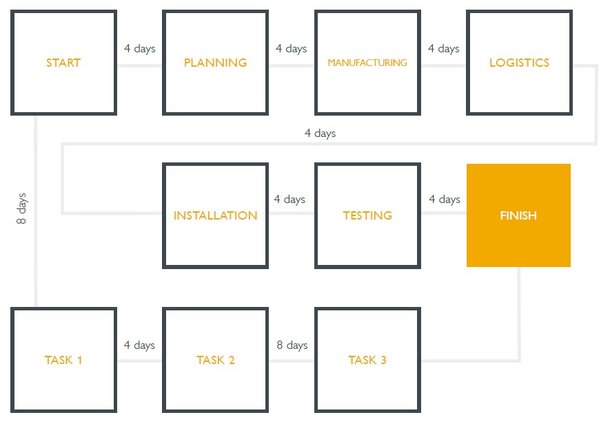This screenshot has width=610, height=426.
Task: Select the INSTALLATION box
Action: coord(215,215)
